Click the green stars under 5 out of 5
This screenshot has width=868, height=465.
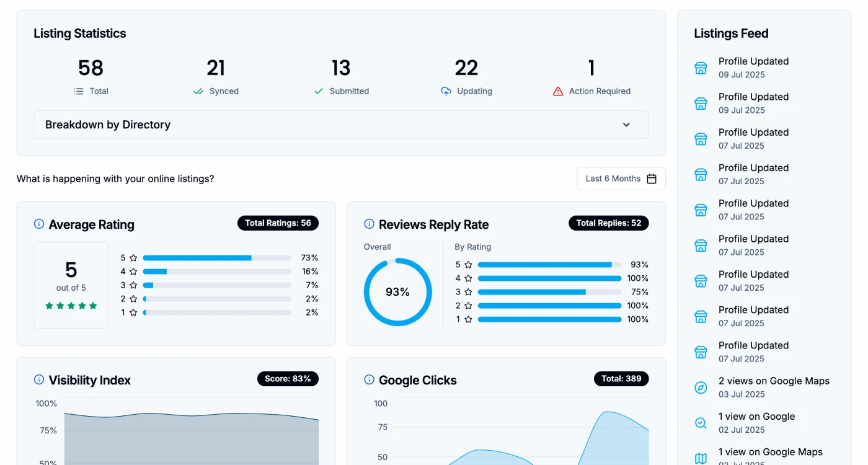click(71, 306)
